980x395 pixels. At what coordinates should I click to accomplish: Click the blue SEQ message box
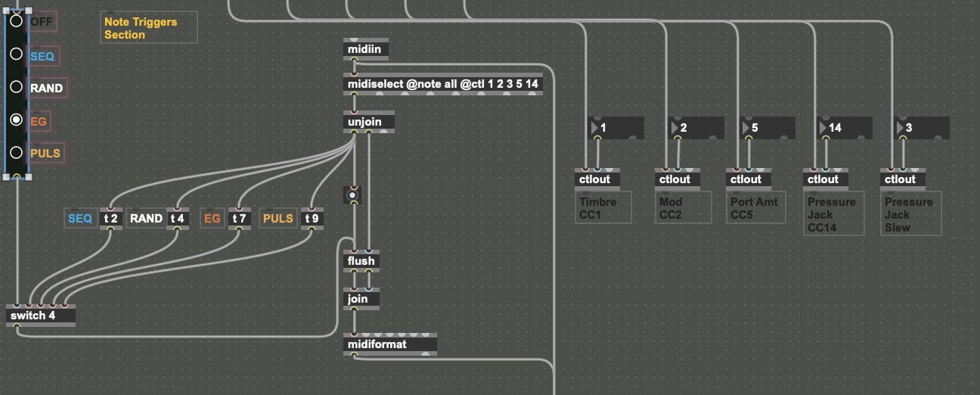coord(80,219)
